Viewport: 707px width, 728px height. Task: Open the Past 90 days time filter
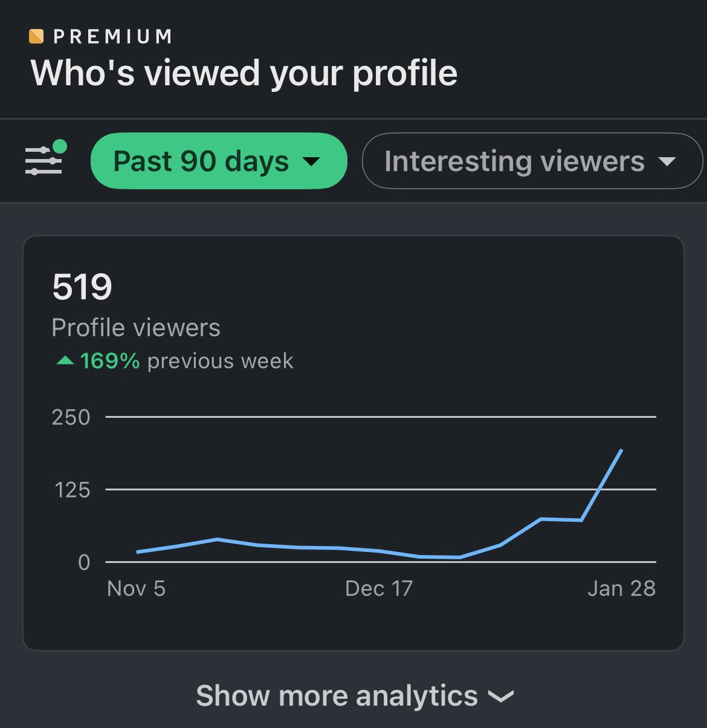click(218, 161)
